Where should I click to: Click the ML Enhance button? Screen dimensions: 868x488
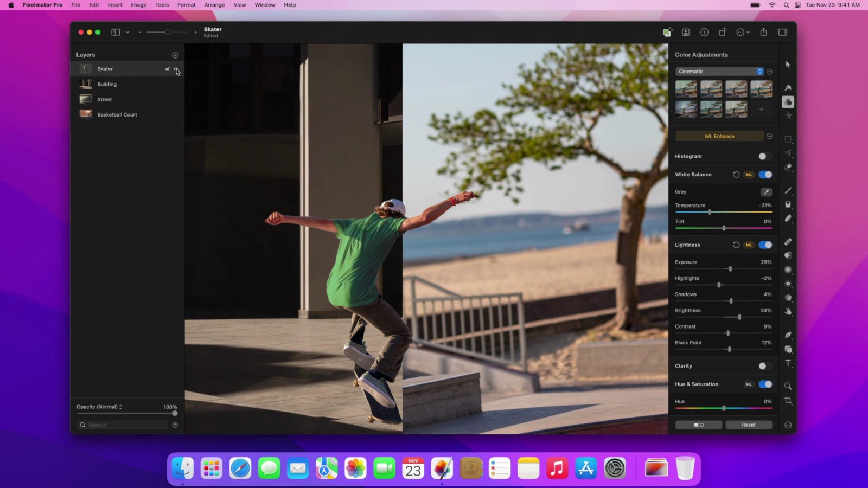tap(719, 136)
